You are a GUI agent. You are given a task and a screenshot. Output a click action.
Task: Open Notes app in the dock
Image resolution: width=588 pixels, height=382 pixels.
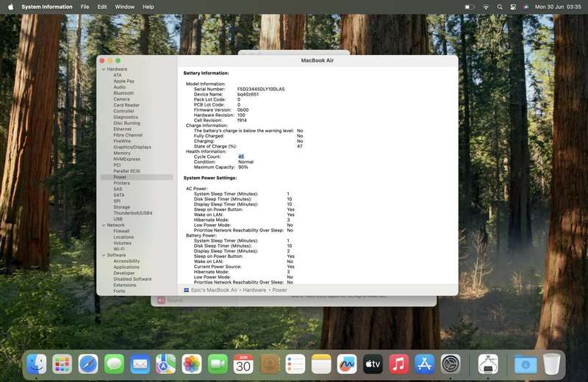point(321,364)
